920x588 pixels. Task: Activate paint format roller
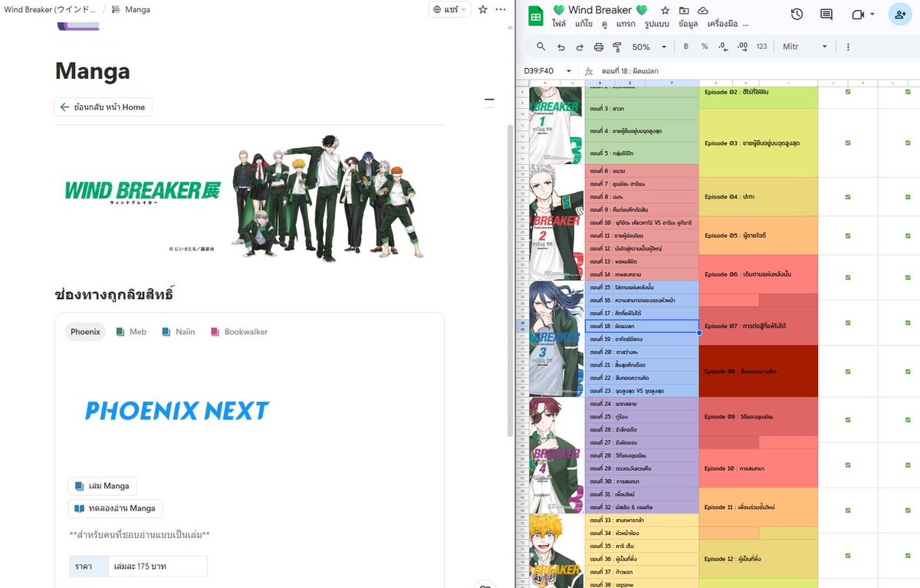point(617,47)
